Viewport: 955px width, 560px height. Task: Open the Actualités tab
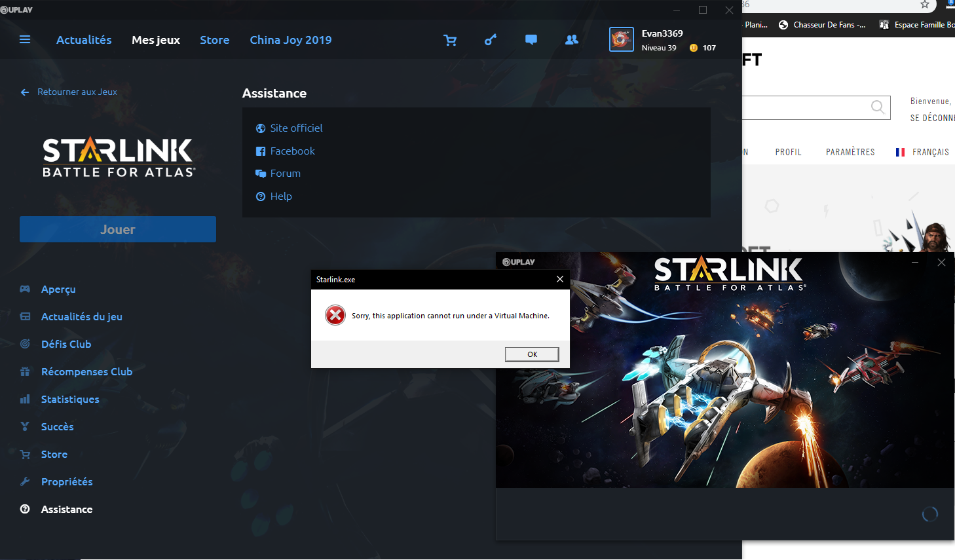click(84, 40)
